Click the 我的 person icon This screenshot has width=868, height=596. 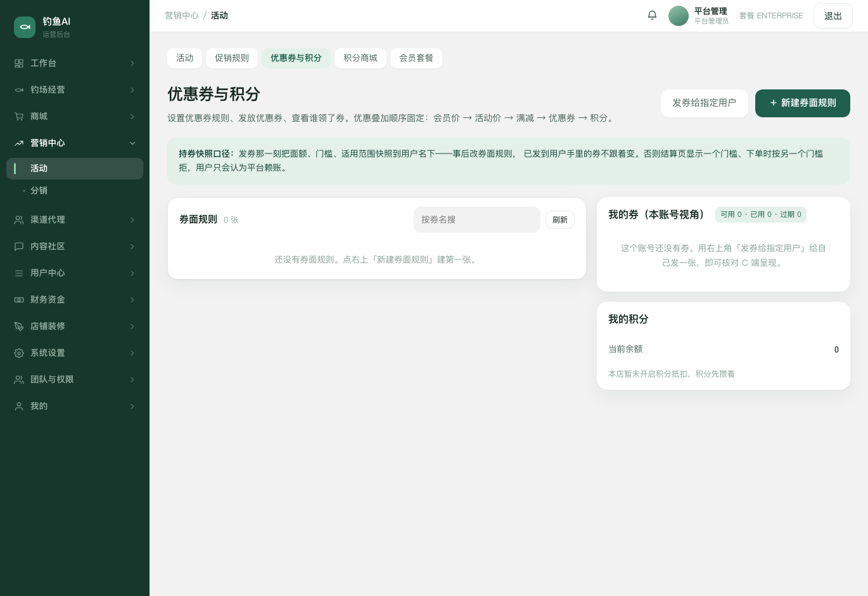19,406
